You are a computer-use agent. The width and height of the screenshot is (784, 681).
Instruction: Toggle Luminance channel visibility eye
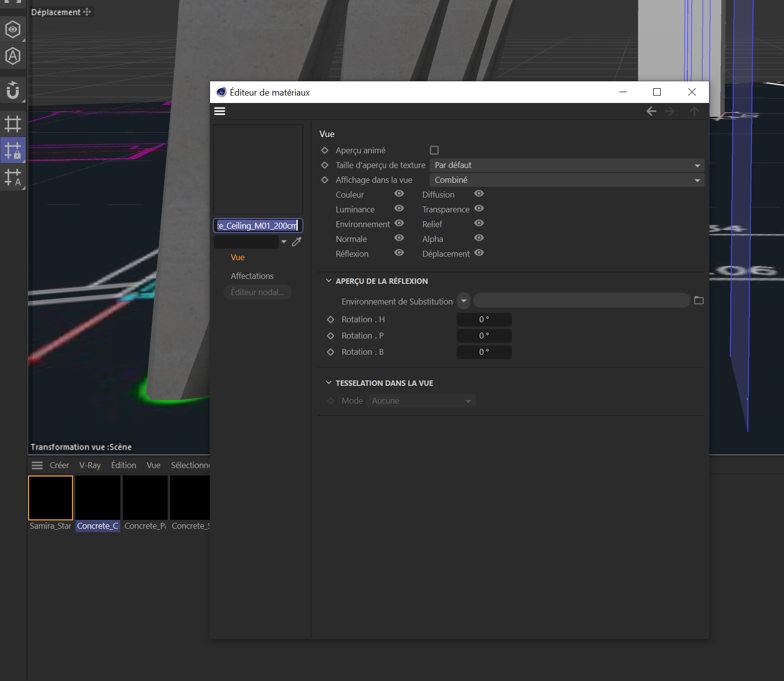pyautogui.click(x=399, y=208)
